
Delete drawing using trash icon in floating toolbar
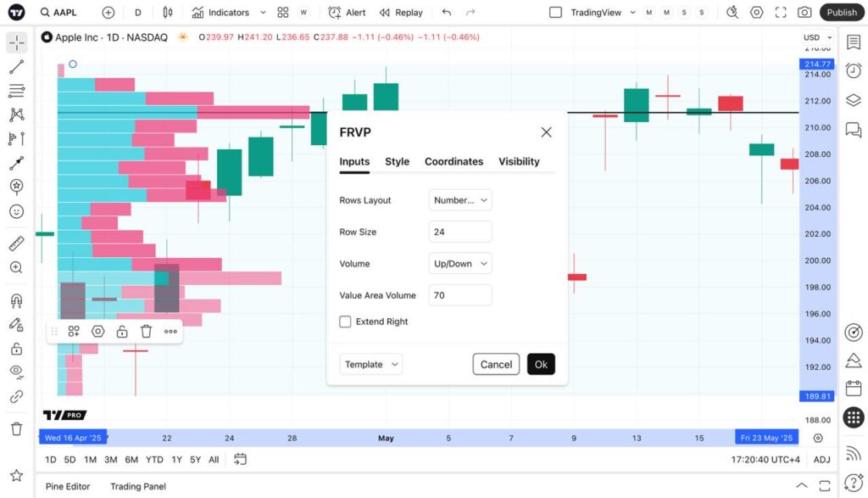146,331
